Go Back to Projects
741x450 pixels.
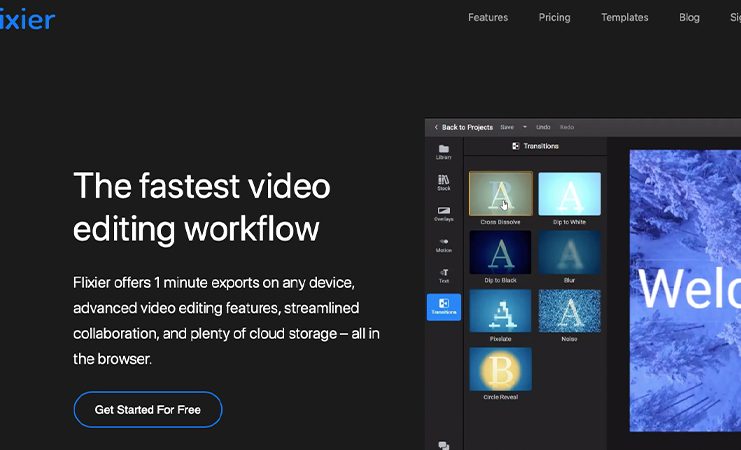[x=467, y=127]
